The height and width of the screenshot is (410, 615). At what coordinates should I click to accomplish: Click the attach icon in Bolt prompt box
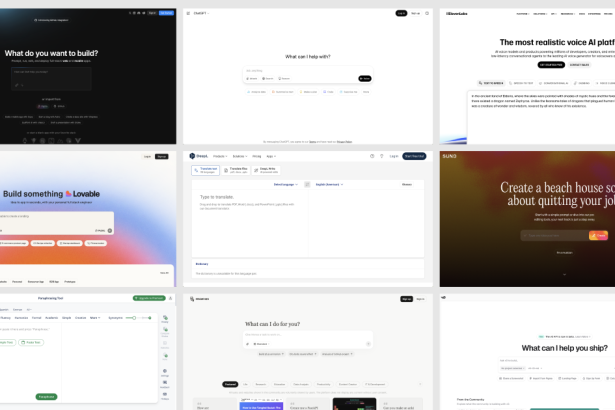tap(16, 85)
